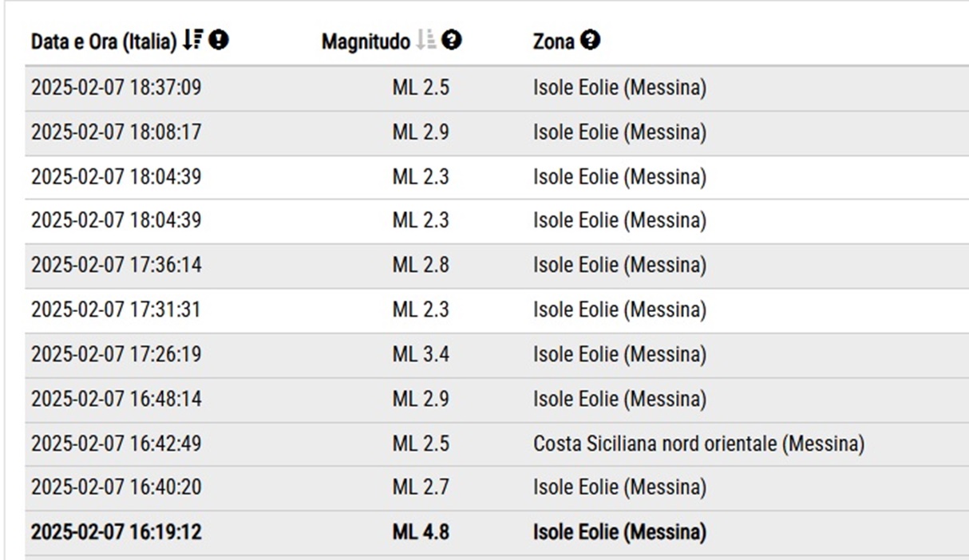969x560 pixels.
Task: Open the 2025-02-07 16:48:14 event row
Action: (116, 399)
